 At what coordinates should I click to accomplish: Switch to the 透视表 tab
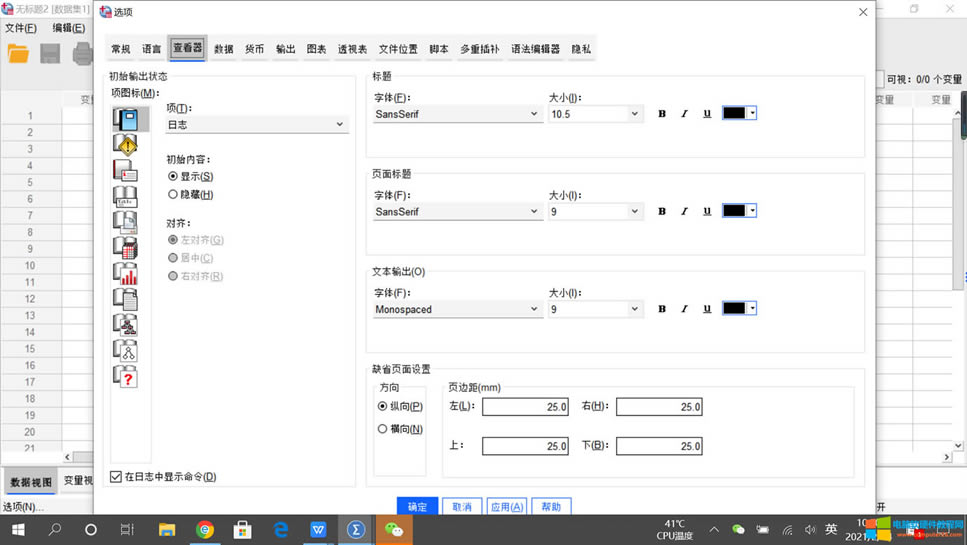point(352,49)
